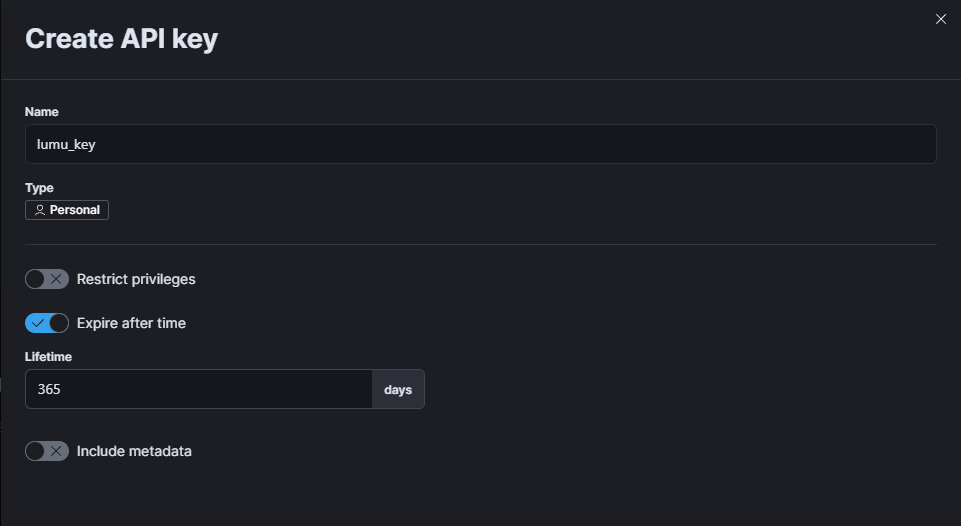Focus the Name input containing lumu_key
This screenshot has width=961, height=526.
tap(480, 144)
